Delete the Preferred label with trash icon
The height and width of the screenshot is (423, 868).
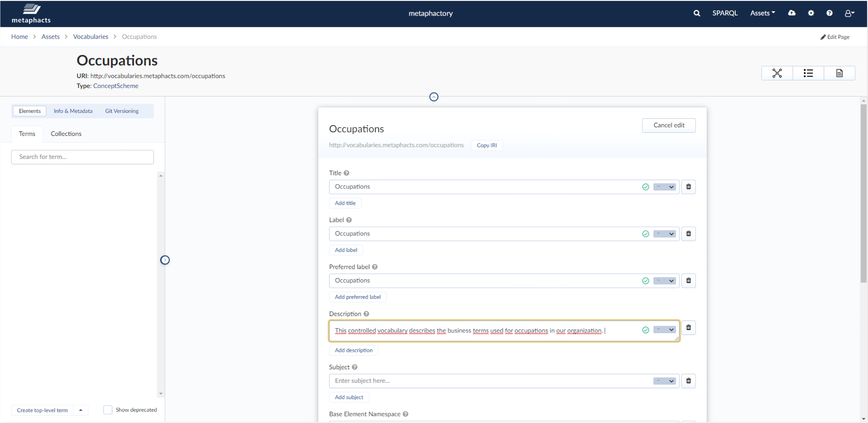coord(688,281)
